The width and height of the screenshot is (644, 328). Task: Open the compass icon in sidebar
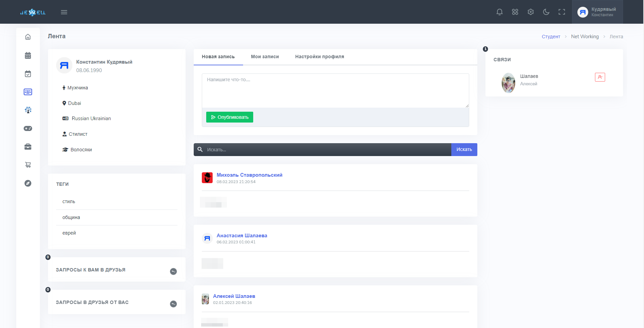pyautogui.click(x=28, y=183)
